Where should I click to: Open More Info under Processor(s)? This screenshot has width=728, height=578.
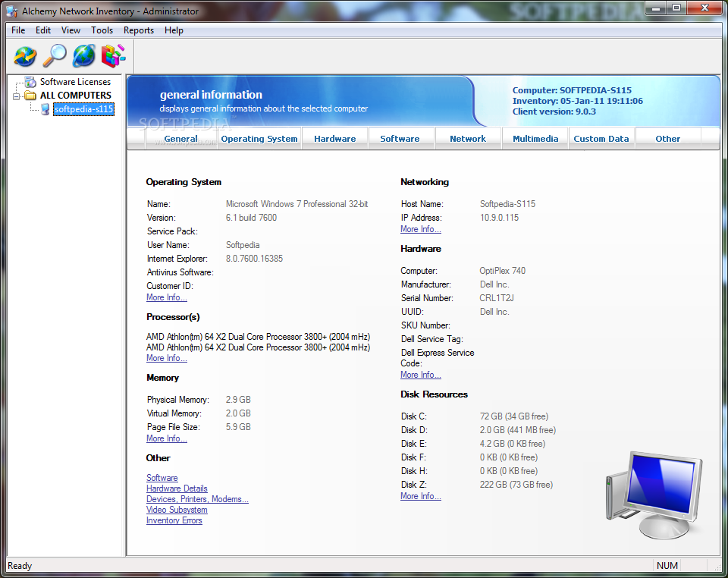[167, 359]
